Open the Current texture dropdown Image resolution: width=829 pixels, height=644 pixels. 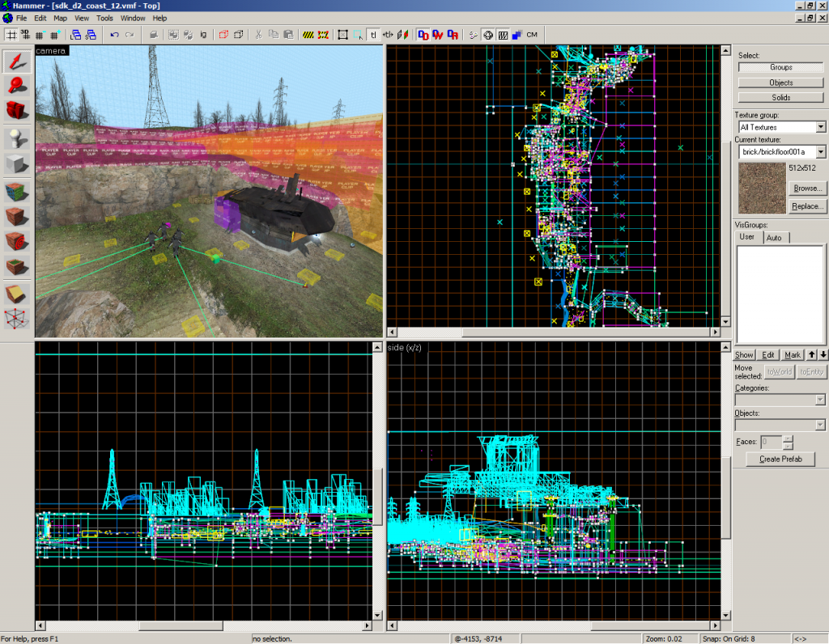pos(821,152)
